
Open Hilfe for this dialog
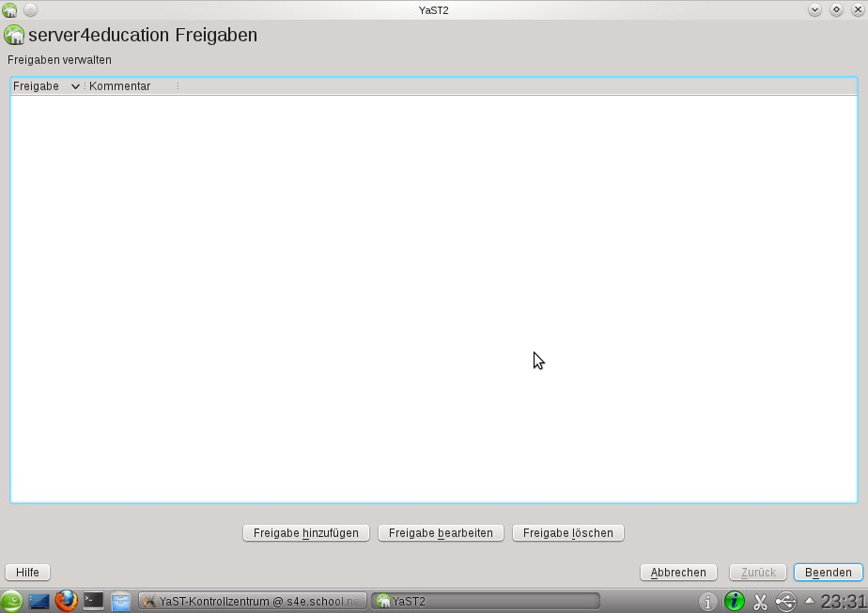click(x=27, y=572)
